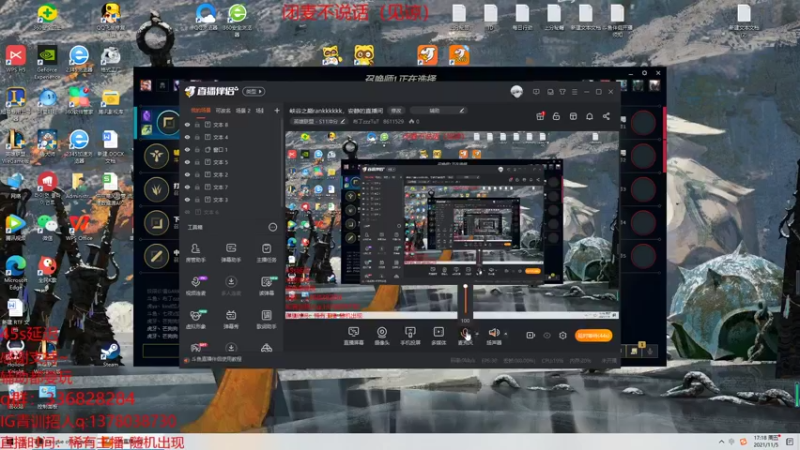Click the orange go-live button
Screen dimensions: 800x450
pos(593,335)
